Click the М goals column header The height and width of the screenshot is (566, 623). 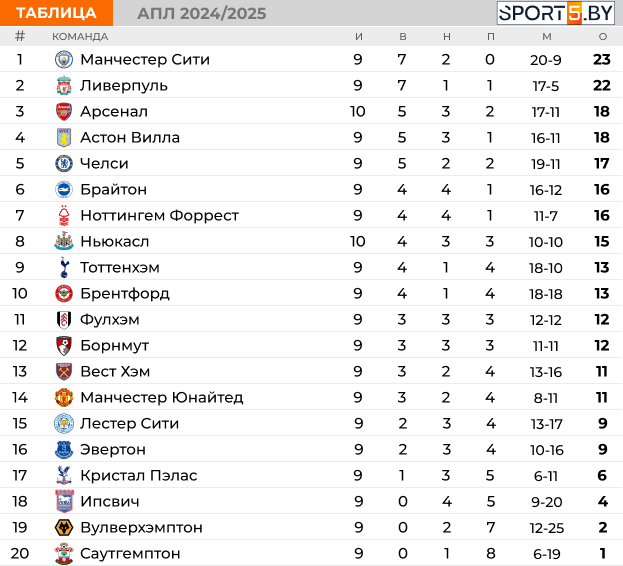pyautogui.click(x=546, y=36)
